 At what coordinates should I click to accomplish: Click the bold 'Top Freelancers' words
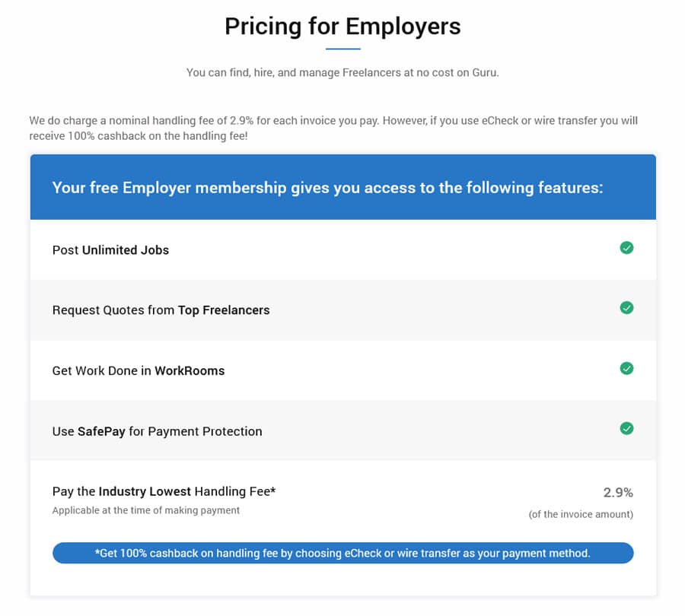pyautogui.click(x=224, y=310)
